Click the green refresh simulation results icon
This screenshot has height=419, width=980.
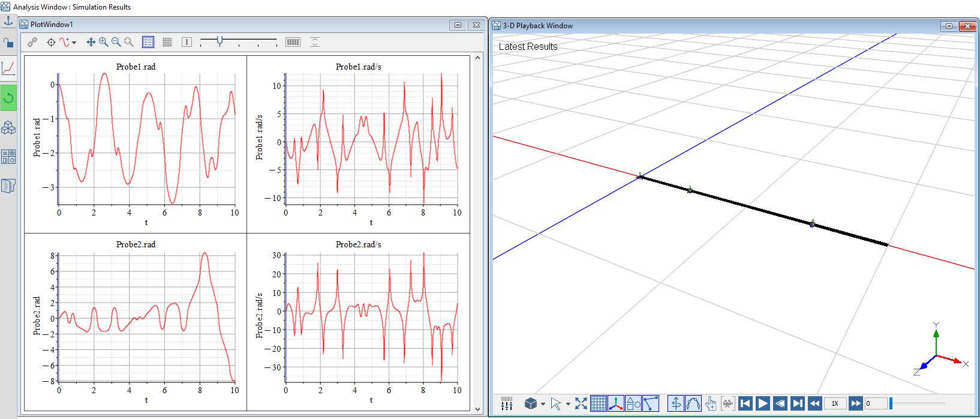click(8, 98)
